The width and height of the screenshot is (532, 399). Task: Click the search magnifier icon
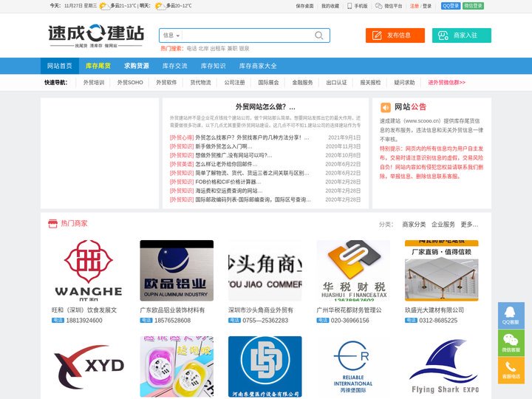(319, 35)
